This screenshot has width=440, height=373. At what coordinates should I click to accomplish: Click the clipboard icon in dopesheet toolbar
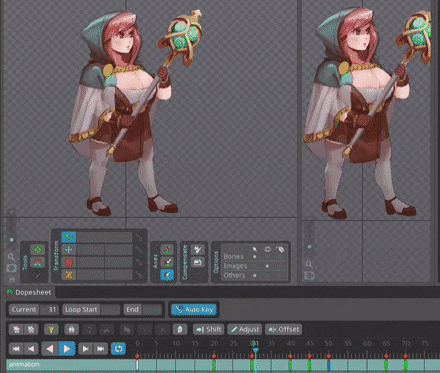coord(180,329)
